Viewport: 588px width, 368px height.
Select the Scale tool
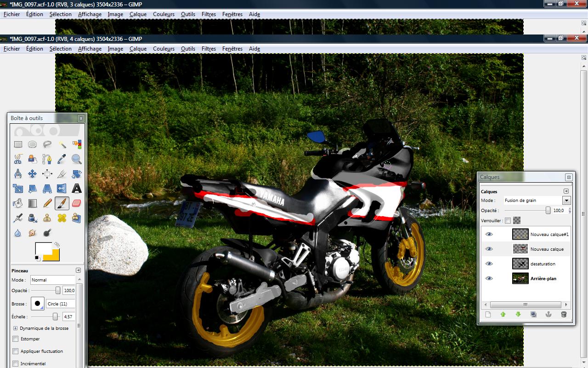pos(18,189)
